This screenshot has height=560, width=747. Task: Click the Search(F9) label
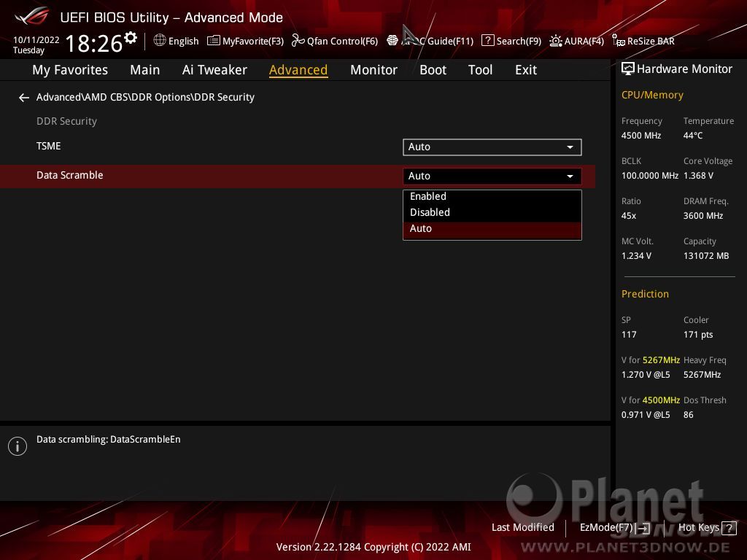tap(519, 42)
